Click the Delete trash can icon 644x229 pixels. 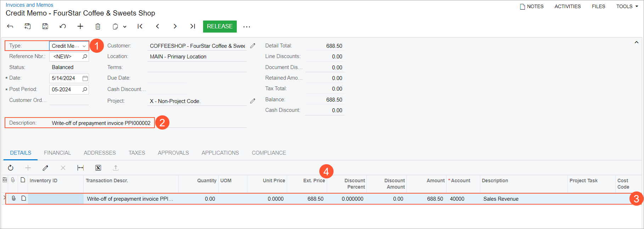pyautogui.click(x=98, y=26)
